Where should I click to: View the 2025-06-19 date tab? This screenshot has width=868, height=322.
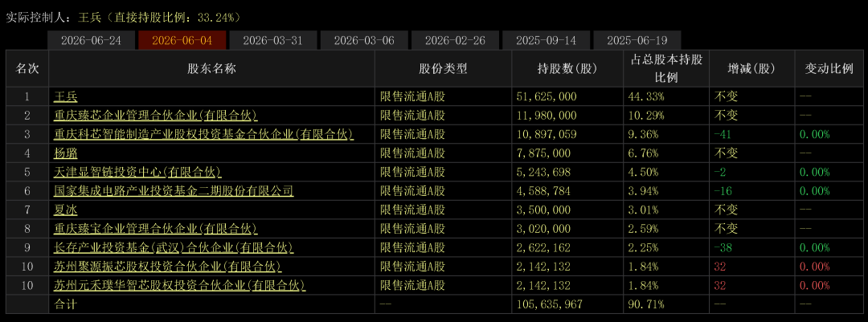(x=637, y=40)
